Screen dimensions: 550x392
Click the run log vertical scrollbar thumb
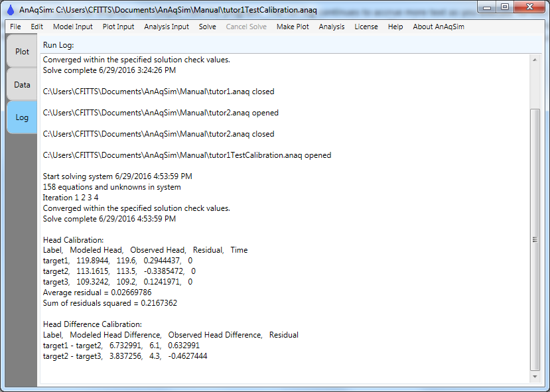coord(536,239)
